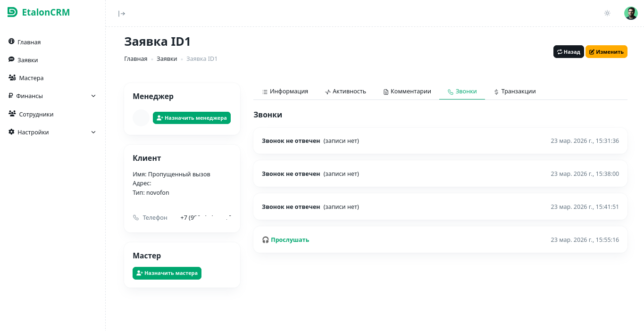Image resolution: width=644 pixels, height=331 pixels.
Task: Select the unanswered call at 15:31:36
Action: pyautogui.click(x=440, y=141)
